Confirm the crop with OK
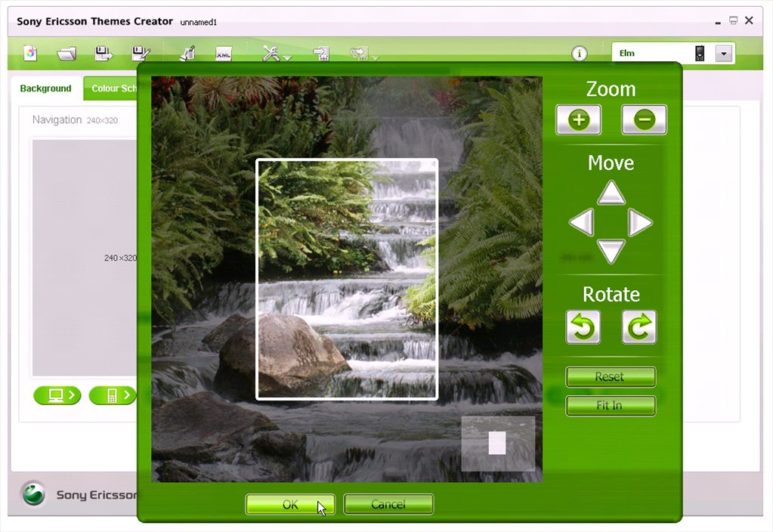Viewport: 773px width, 532px height. 290,504
